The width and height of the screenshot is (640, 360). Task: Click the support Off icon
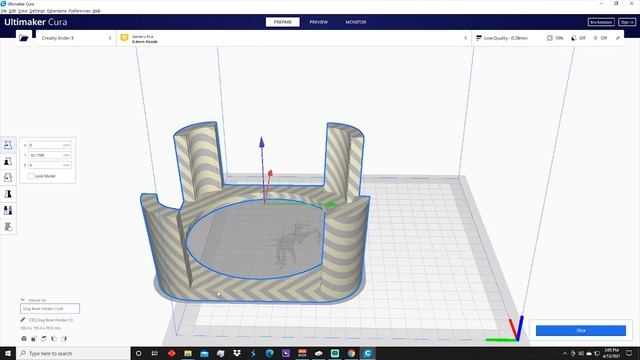pyautogui.click(x=574, y=38)
